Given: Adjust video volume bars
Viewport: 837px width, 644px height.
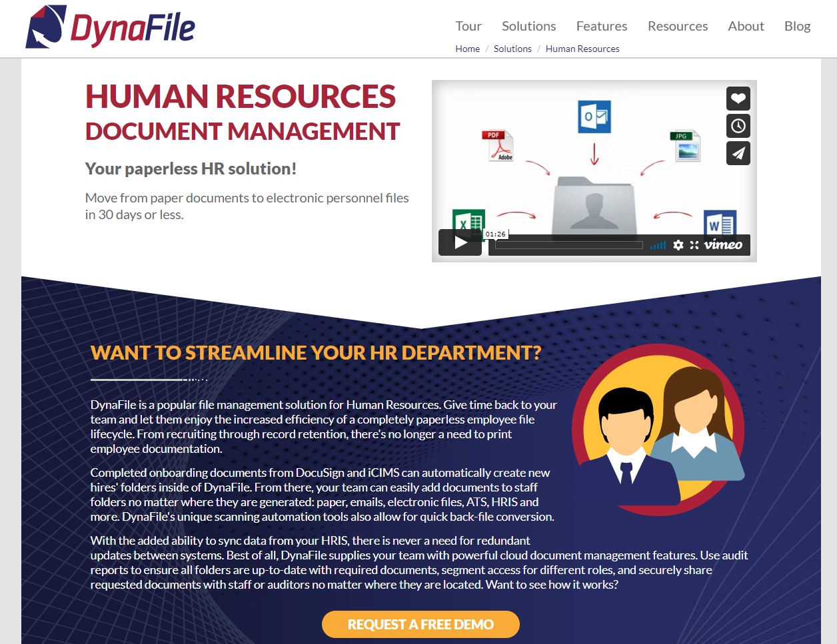Looking at the screenshot, I should [x=658, y=245].
